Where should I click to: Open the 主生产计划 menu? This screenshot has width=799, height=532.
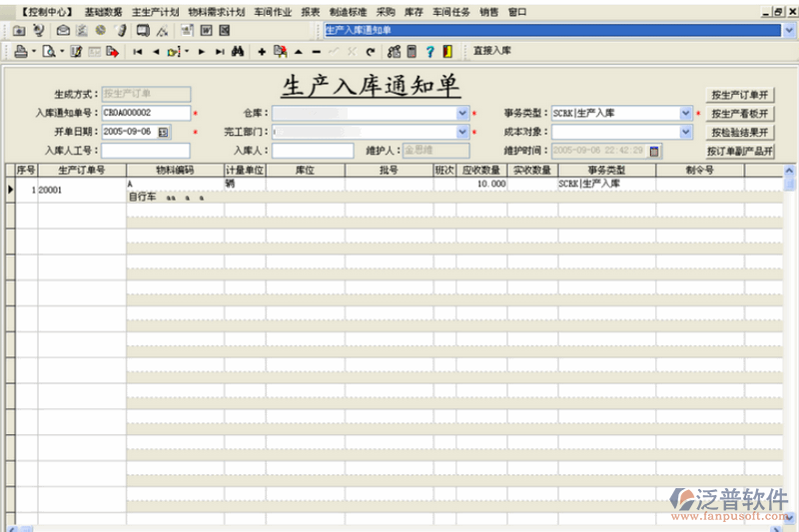point(155,12)
